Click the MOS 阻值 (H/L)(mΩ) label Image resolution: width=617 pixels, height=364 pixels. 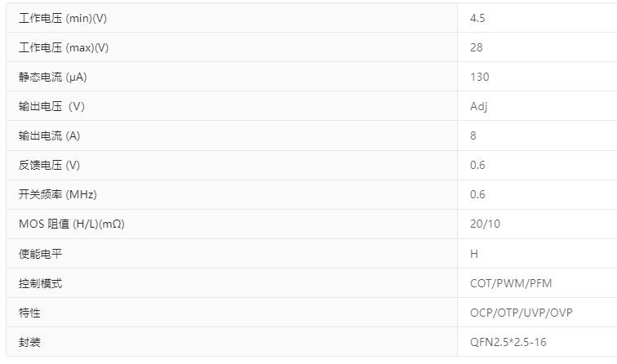tap(71, 224)
